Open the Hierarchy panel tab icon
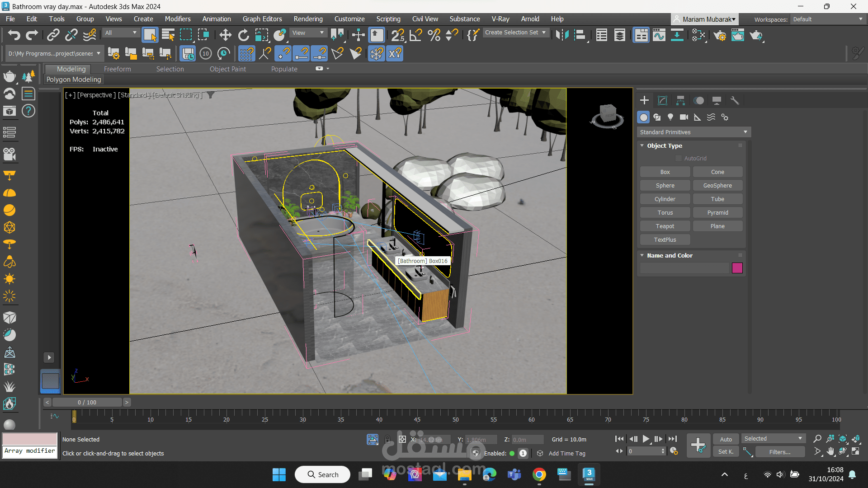The width and height of the screenshot is (868, 488). [680, 100]
